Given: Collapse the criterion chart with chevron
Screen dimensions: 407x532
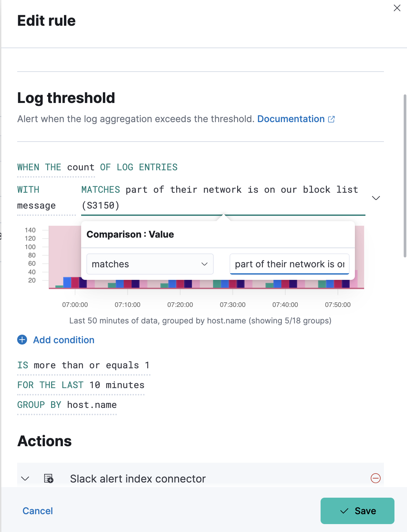Looking at the screenshot, I should [376, 198].
